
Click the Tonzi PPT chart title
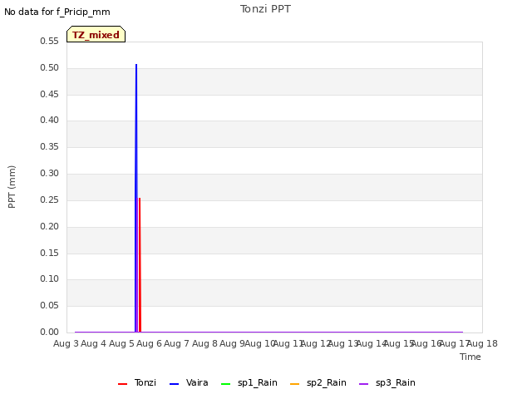[x=265, y=9]
